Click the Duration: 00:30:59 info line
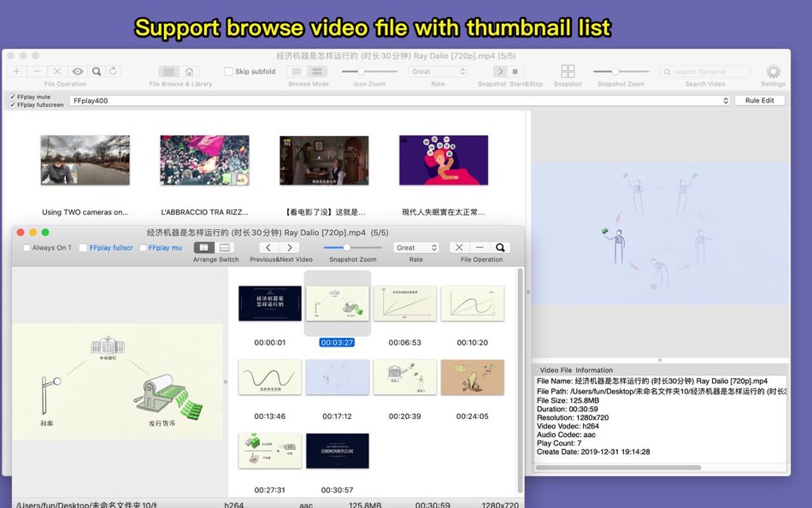Image resolution: width=812 pixels, height=508 pixels. 568,409
